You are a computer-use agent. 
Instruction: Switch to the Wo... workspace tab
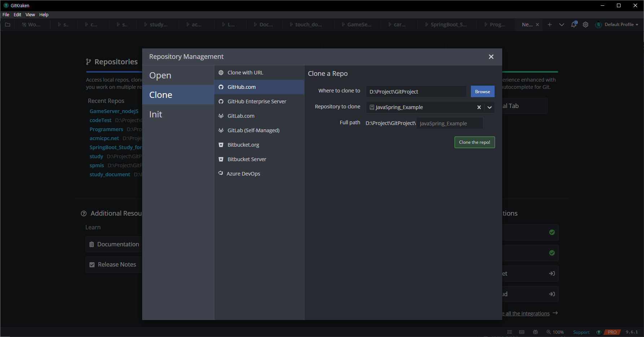[x=31, y=25]
